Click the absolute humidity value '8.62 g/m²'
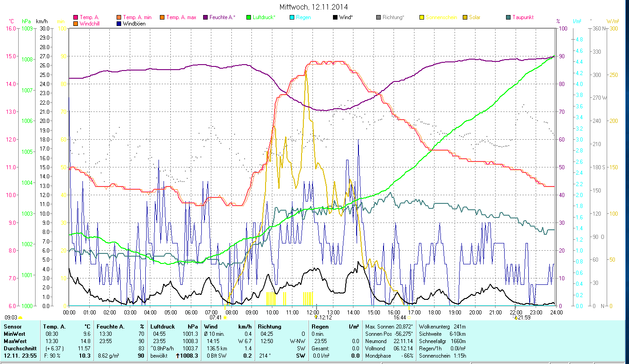 [109, 356]
